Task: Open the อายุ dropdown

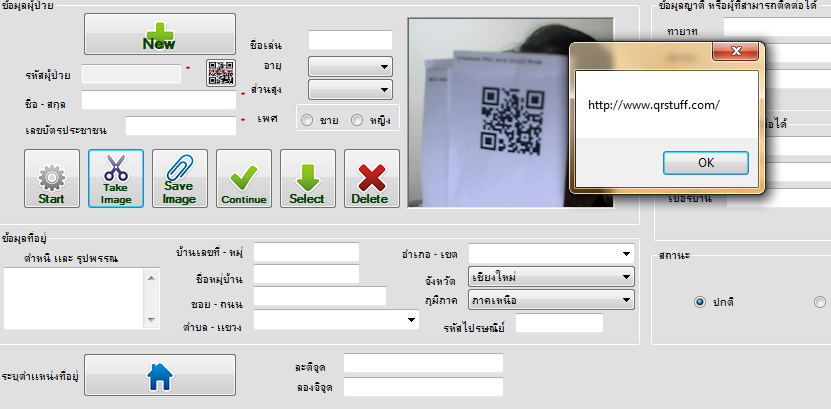Action: (x=350, y=67)
